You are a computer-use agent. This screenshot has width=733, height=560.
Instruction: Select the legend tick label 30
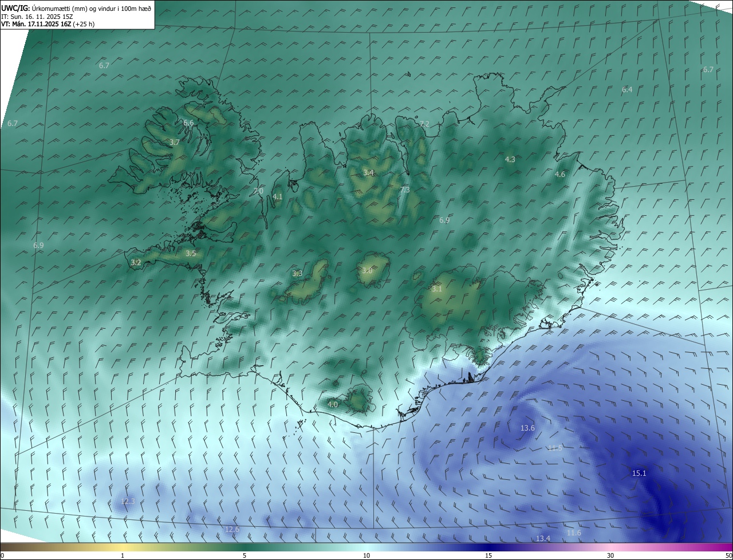[610, 555]
